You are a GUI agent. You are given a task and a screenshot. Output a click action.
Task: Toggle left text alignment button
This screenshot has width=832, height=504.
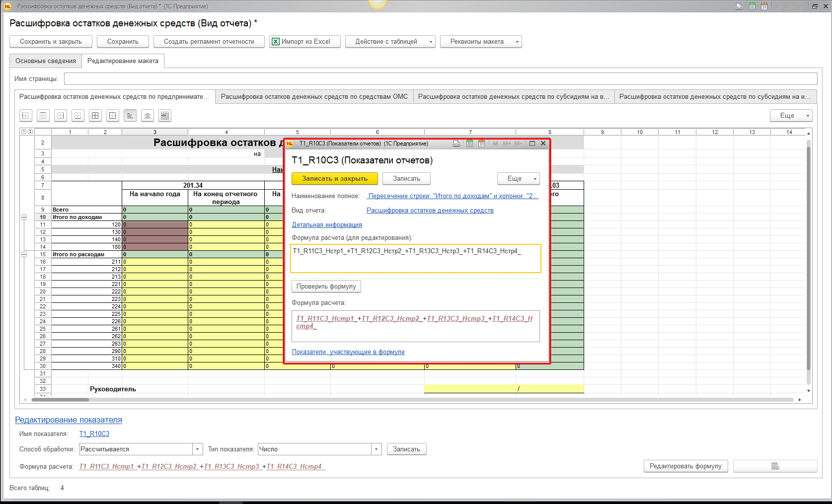pyautogui.click(x=130, y=116)
